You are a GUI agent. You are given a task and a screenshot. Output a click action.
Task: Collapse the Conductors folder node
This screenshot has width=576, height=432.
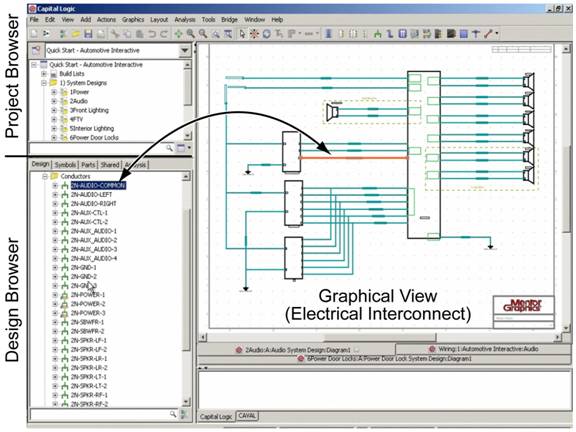click(x=45, y=176)
